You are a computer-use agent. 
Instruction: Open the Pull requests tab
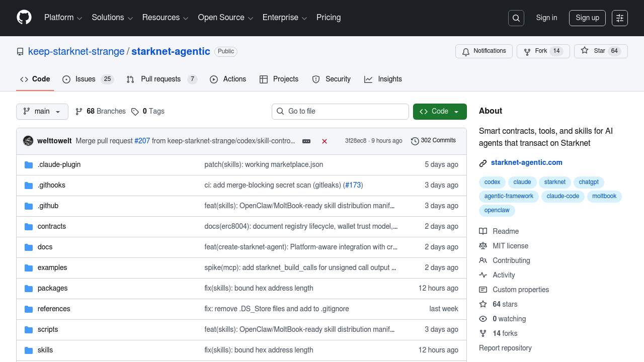161,79
